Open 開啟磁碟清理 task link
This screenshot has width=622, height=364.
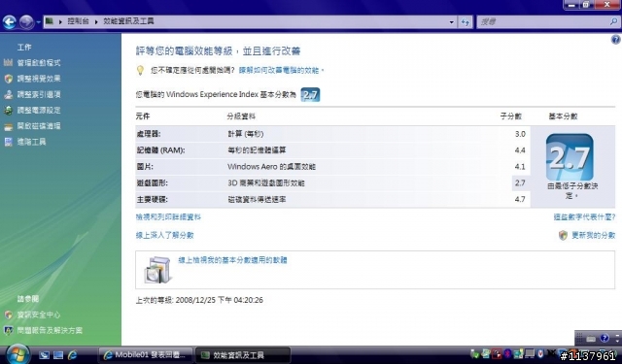point(39,126)
